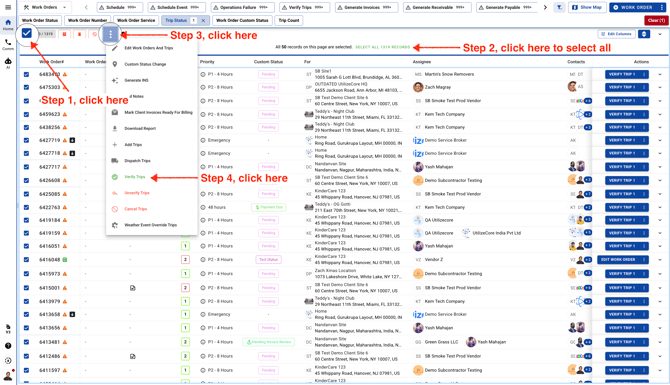Click black badge icon on order 6427719
Image resolution: width=670 pixels, height=385 pixels.
click(72, 140)
